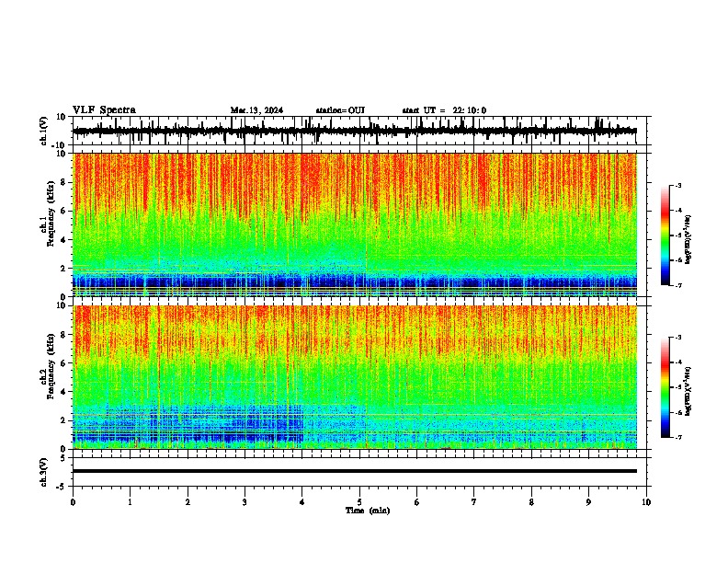Click the "Mar.13, 2024" date label

256,110
